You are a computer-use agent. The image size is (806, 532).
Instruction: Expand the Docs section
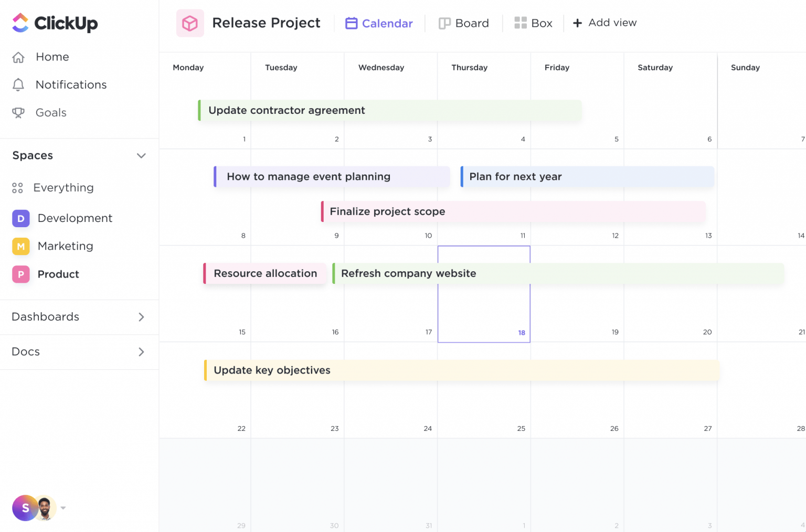(x=141, y=352)
